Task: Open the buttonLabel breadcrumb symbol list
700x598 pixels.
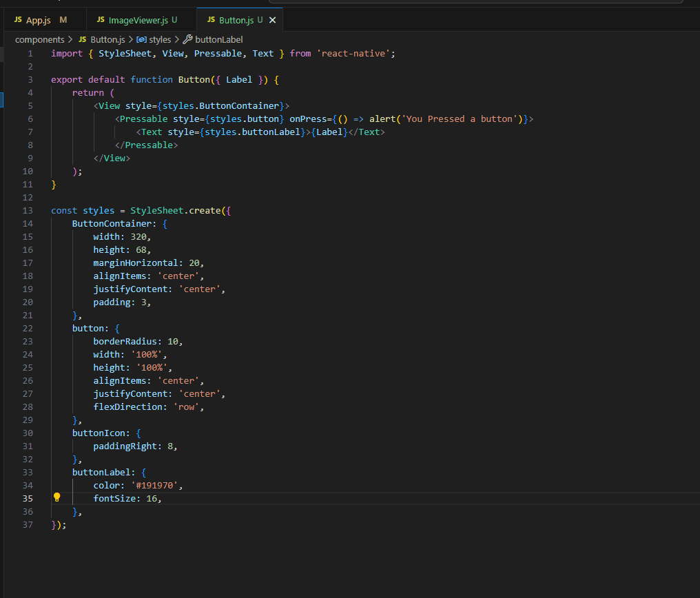Action: pos(218,40)
